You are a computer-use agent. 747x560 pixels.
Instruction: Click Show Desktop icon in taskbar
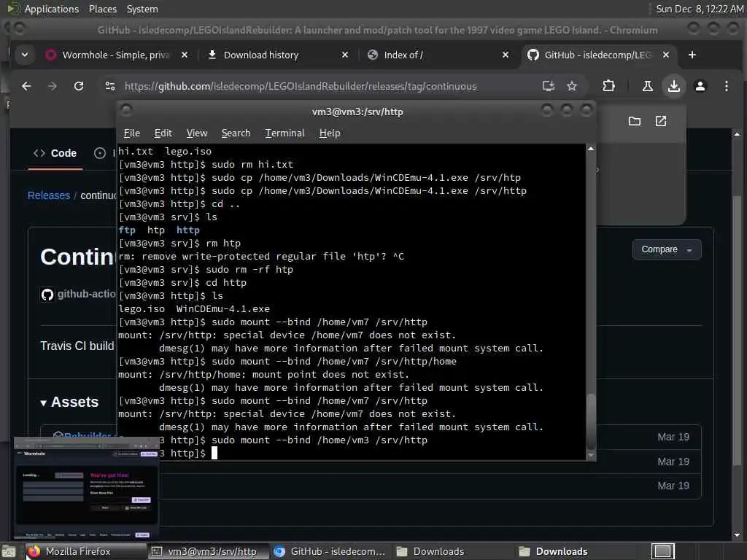pos(8,551)
